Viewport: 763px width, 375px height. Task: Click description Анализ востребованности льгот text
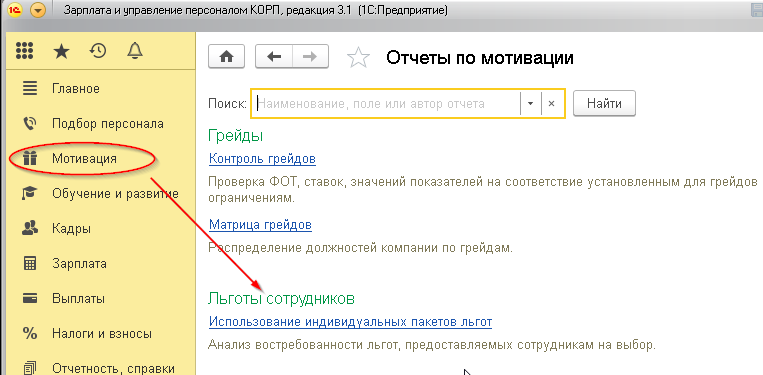(432, 345)
